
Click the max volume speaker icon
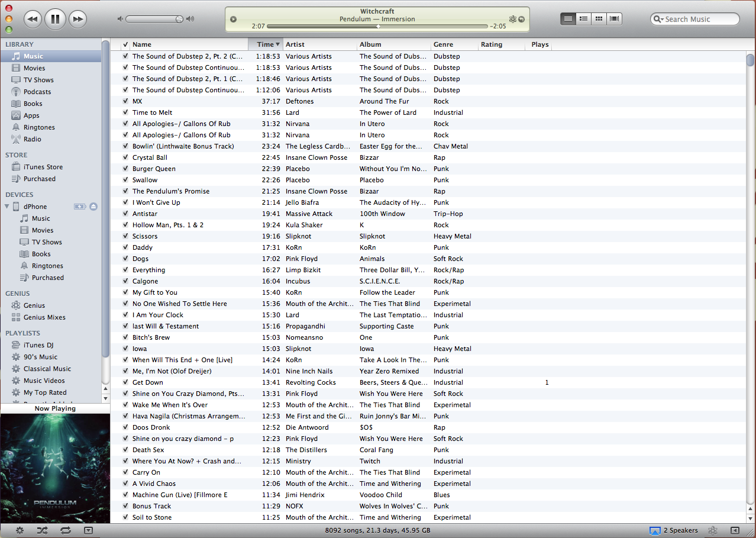pyautogui.click(x=190, y=19)
